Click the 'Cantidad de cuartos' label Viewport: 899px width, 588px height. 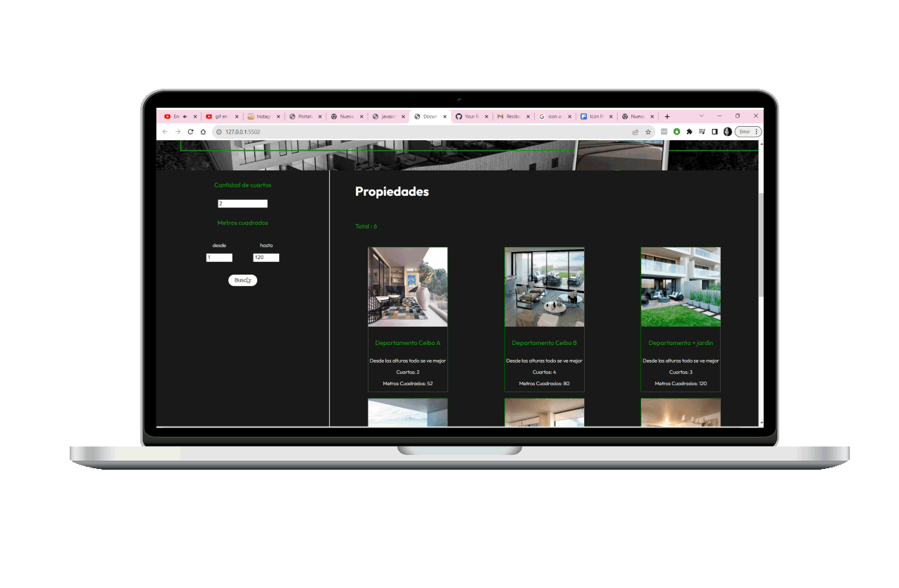click(x=242, y=185)
